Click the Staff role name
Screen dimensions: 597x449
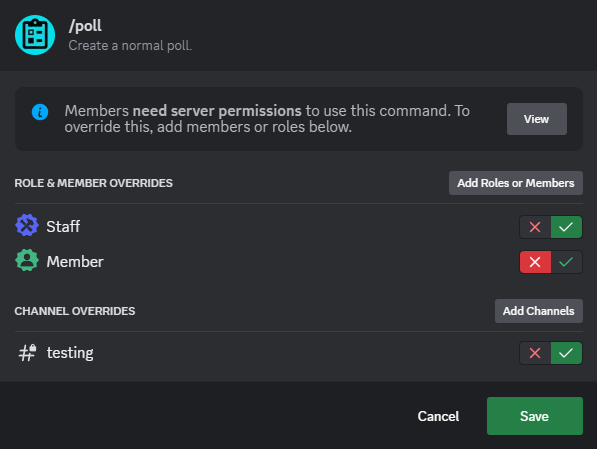point(63,227)
